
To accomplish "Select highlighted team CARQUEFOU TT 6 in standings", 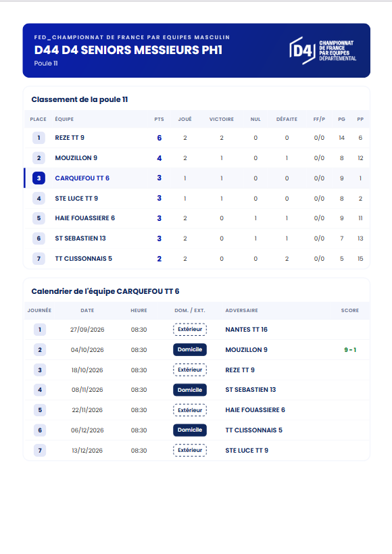I will [82, 178].
